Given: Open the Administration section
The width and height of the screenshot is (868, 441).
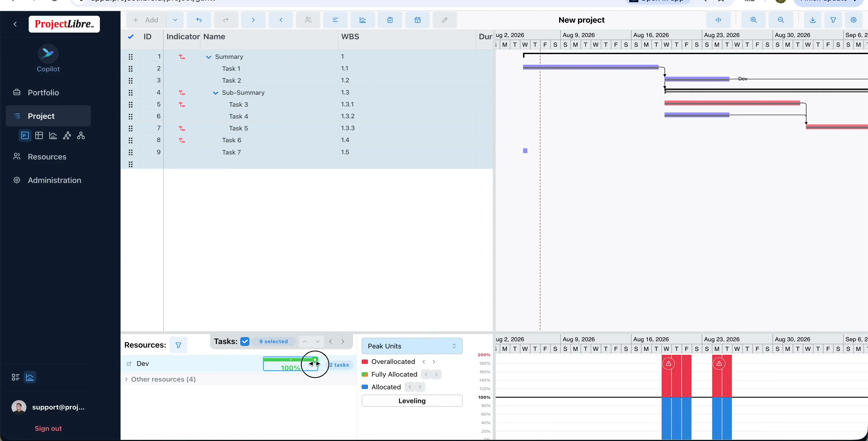Looking at the screenshot, I should (x=48, y=180).
